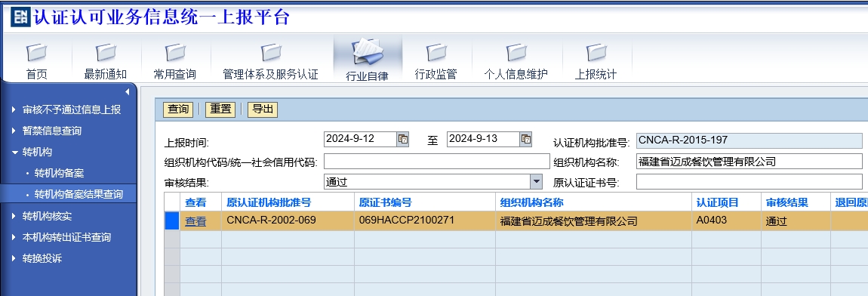Viewport: 868px width, 296px height.
Task: Open the 管理体系及服务认证 folder icon
Action: click(270, 53)
